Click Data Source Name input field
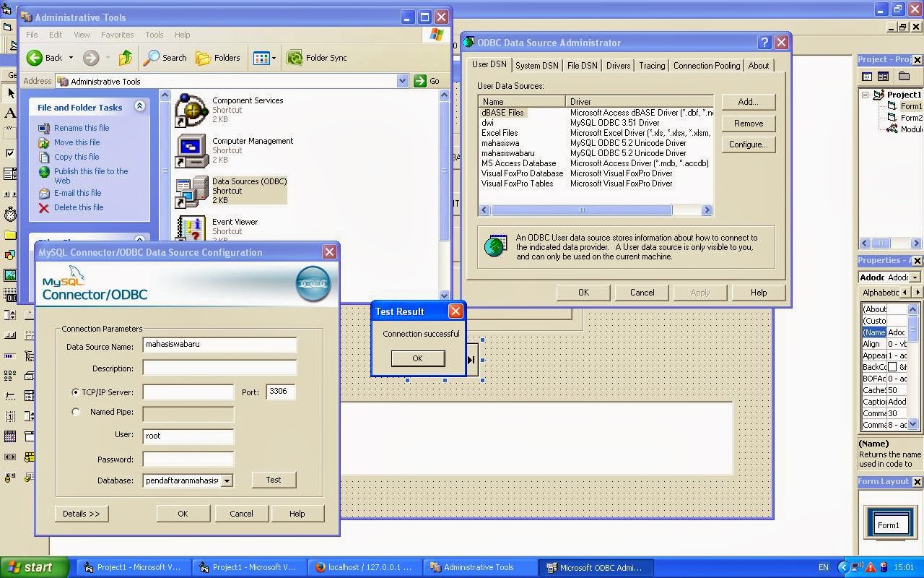 point(219,345)
